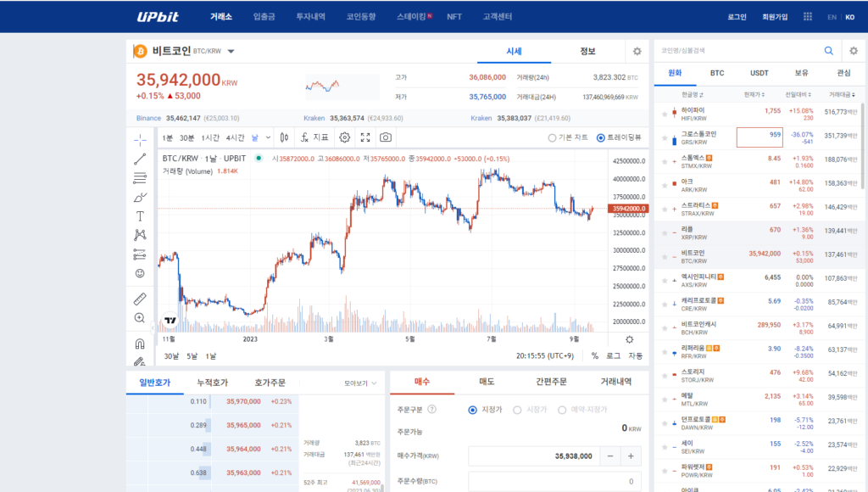Image resolution: width=868 pixels, height=492 pixels.
Task: Toggle 로그 scale on chart
Action: click(x=614, y=355)
